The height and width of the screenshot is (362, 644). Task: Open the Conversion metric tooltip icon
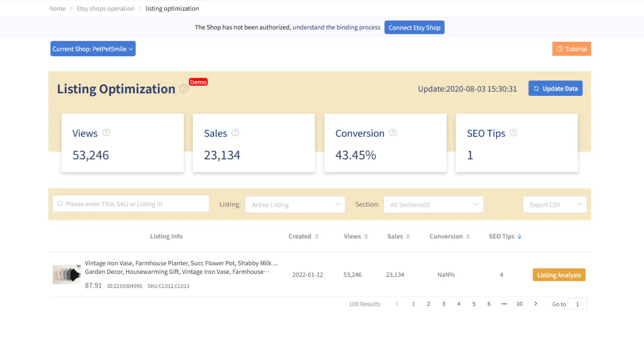[x=393, y=133]
